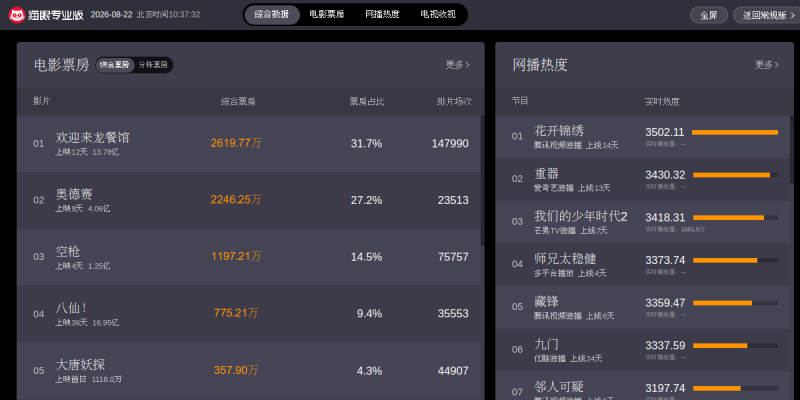Screen dimensions: 800x400
Task: Open 更多 in the 电影票房 panel
Action: coord(458,65)
